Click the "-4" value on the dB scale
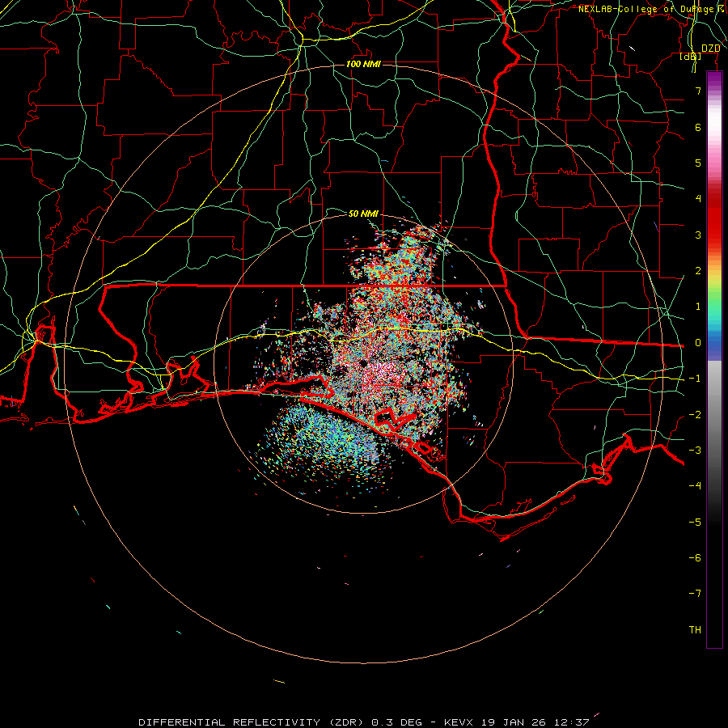Viewport: 728px width, 728px height. point(695,486)
